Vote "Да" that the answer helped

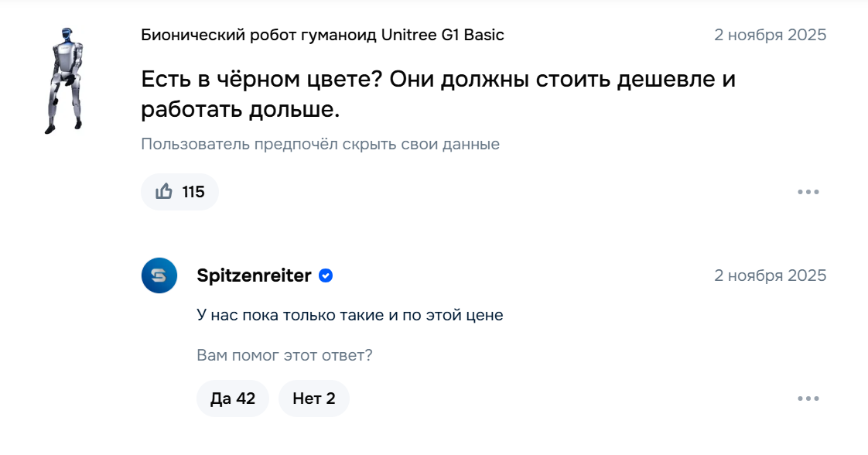(232, 399)
